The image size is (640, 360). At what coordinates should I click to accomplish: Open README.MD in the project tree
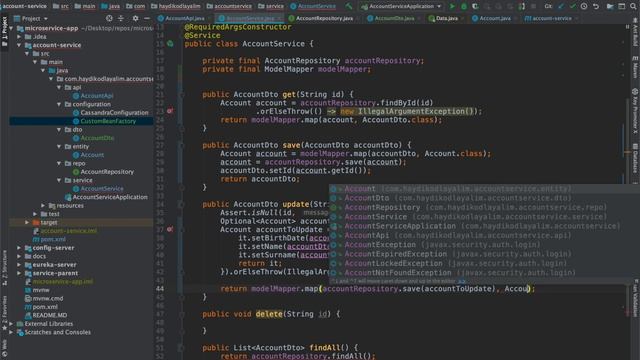point(50,315)
